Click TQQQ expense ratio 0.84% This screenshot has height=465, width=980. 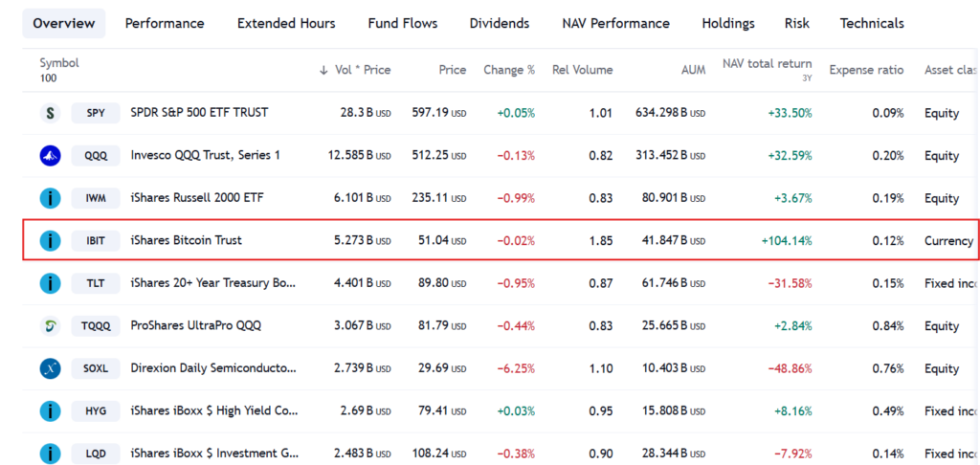coord(889,325)
